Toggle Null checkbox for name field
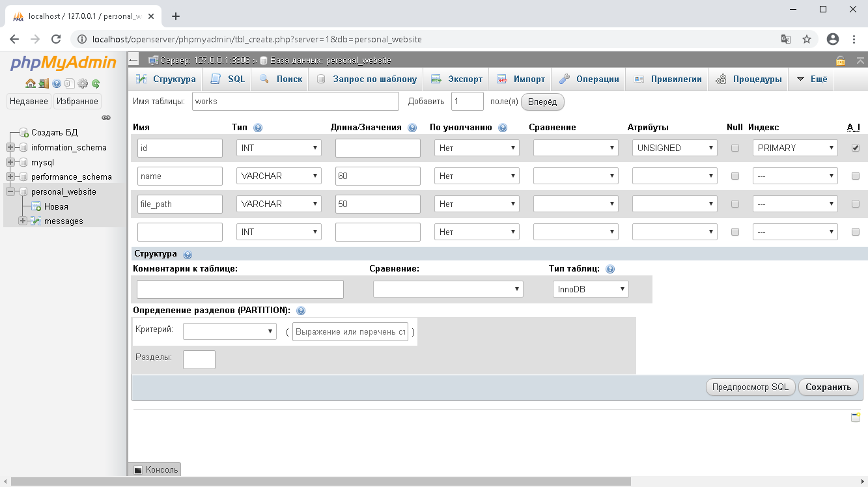 click(735, 176)
